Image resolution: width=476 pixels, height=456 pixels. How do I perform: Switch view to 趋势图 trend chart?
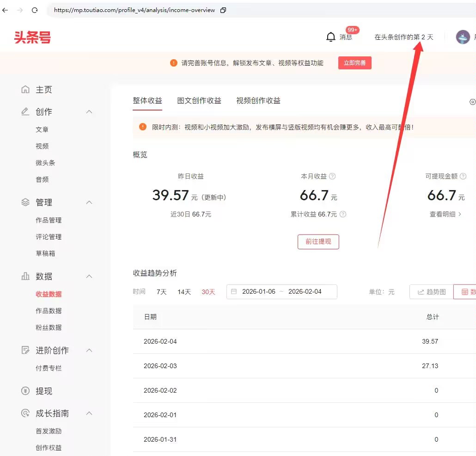pyautogui.click(x=431, y=292)
